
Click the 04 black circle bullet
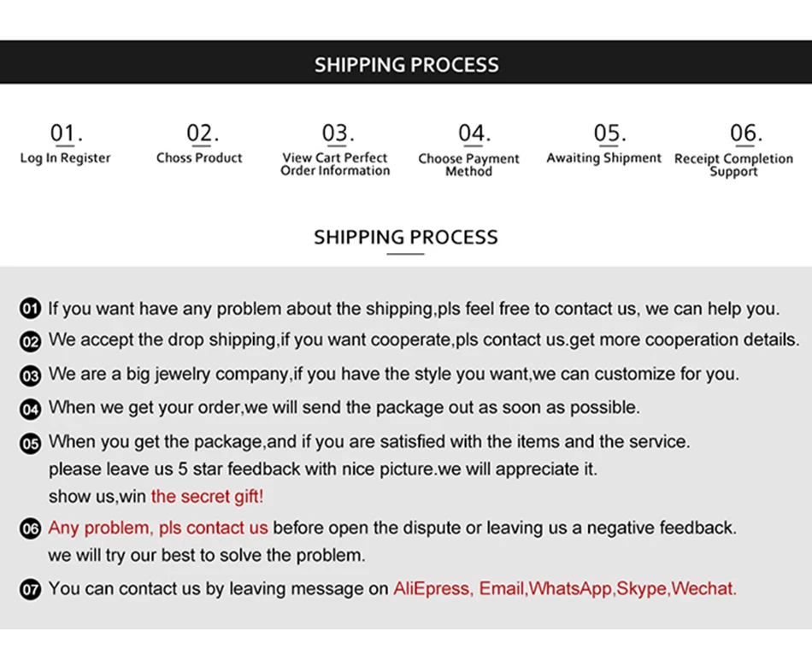pyautogui.click(x=30, y=410)
